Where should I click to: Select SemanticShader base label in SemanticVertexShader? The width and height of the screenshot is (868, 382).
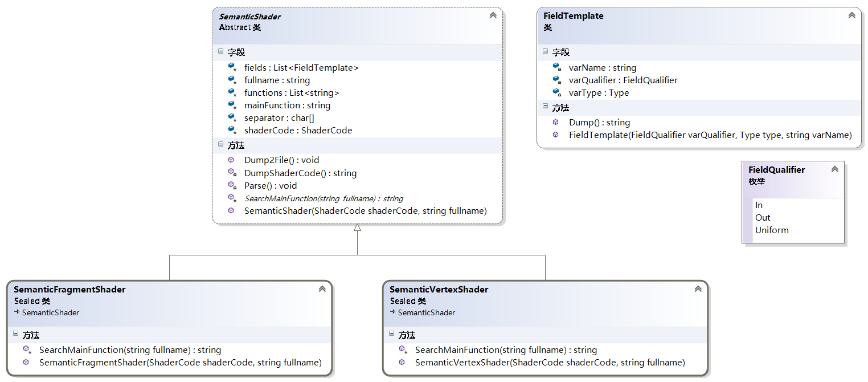(x=427, y=312)
